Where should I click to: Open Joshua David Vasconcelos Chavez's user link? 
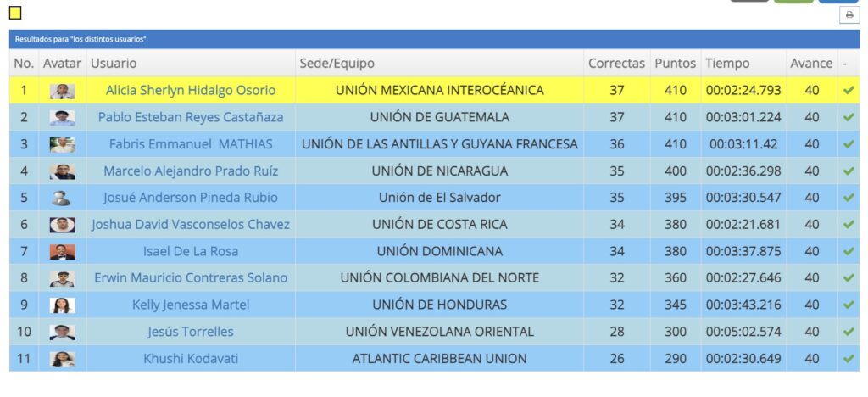(x=191, y=225)
